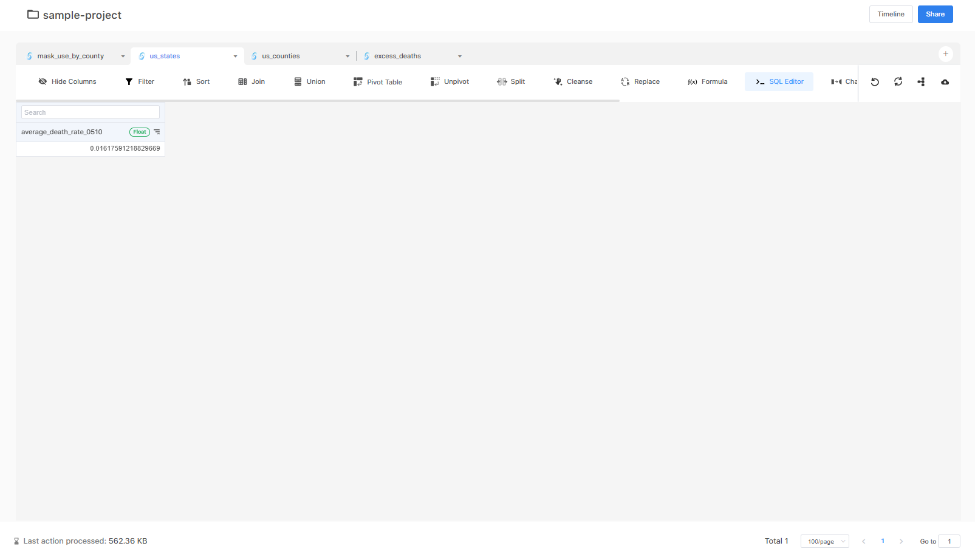This screenshot has height=560, width=975.
Task: Switch to the us_counties tab
Action: [281, 56]
